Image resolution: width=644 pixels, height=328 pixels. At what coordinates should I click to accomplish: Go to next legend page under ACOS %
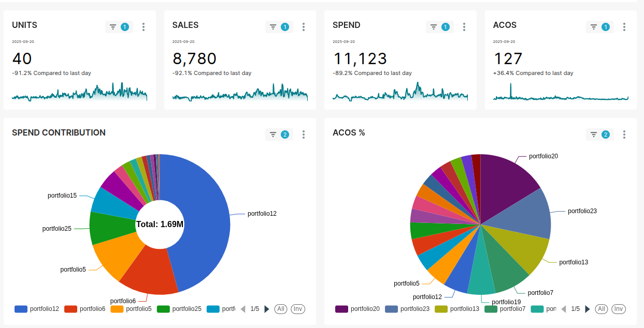pyautogui.click(x=588, y=309)
